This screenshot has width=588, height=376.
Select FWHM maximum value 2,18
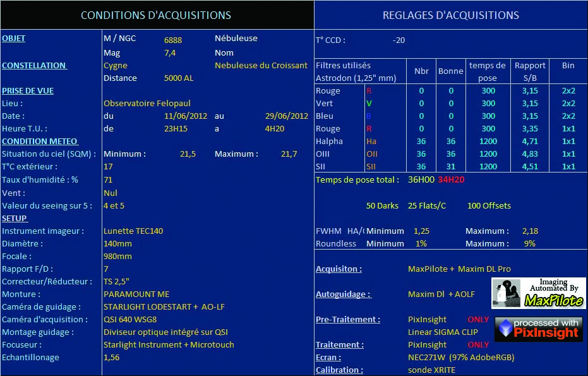point(530,231)
